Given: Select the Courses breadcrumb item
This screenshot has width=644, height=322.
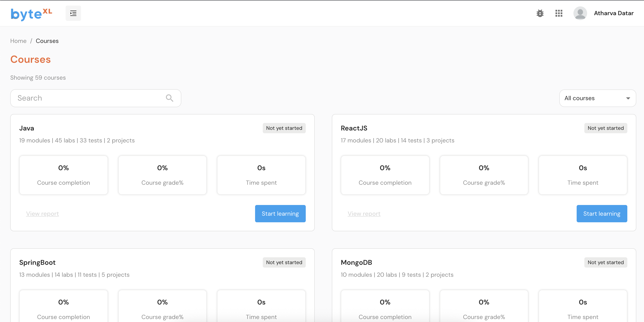Looking at the screenshot, I should tap(47, 41).
